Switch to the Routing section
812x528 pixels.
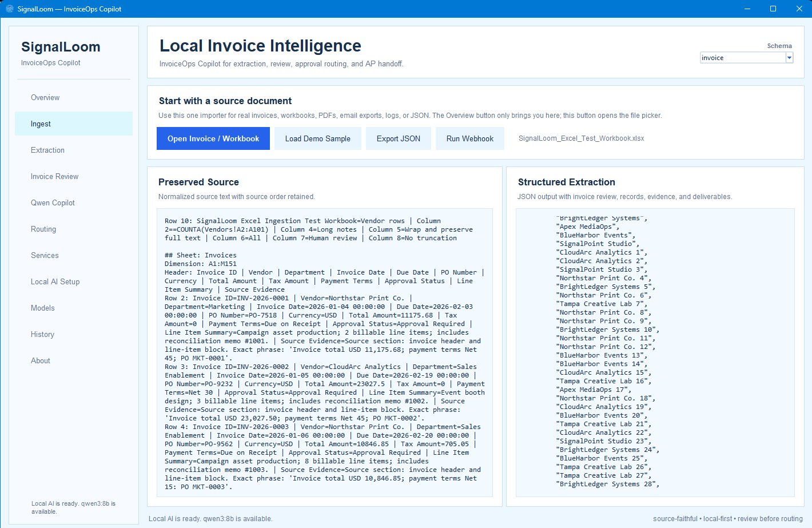[x=74, y=229]
